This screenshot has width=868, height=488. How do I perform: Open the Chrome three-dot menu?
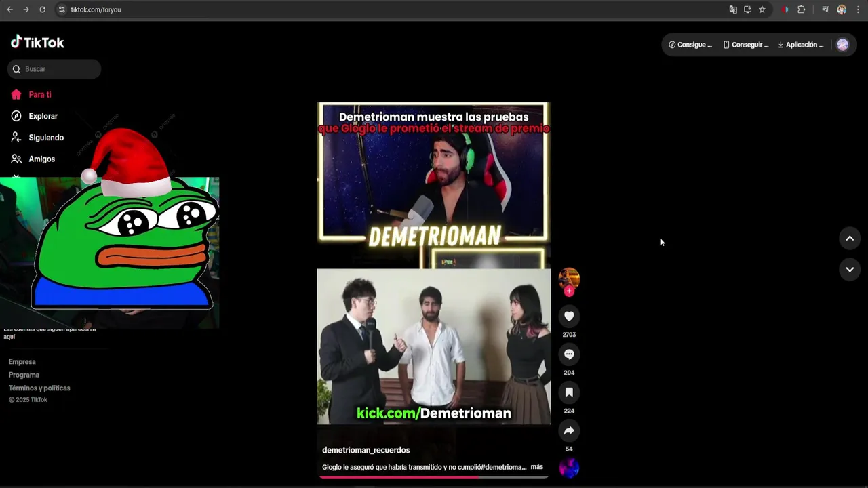point(858,9)
